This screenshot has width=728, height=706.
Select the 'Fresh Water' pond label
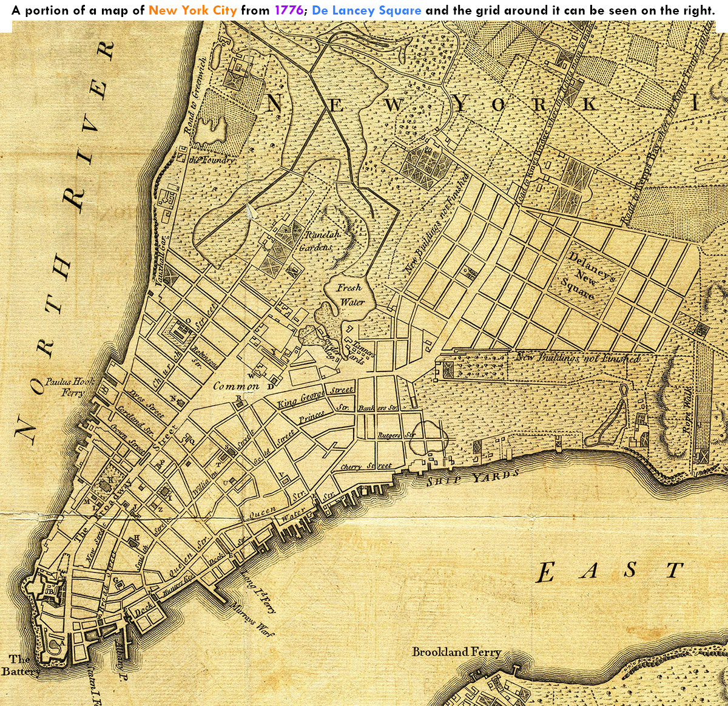[351, 294]
